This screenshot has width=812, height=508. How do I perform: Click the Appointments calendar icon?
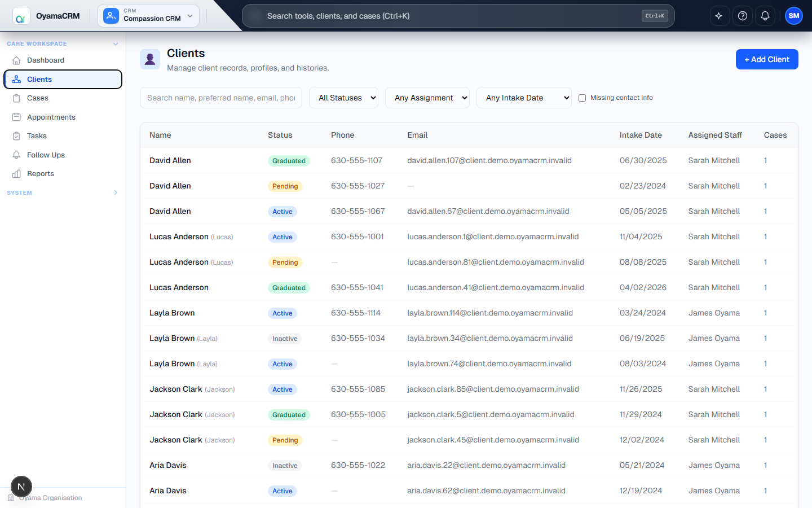tap(16, 117)
